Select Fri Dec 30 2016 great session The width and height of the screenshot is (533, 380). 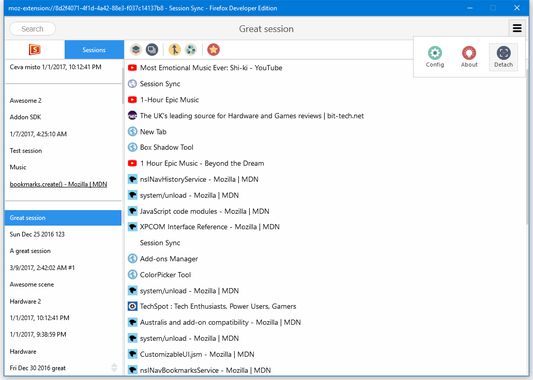(38, 368)
